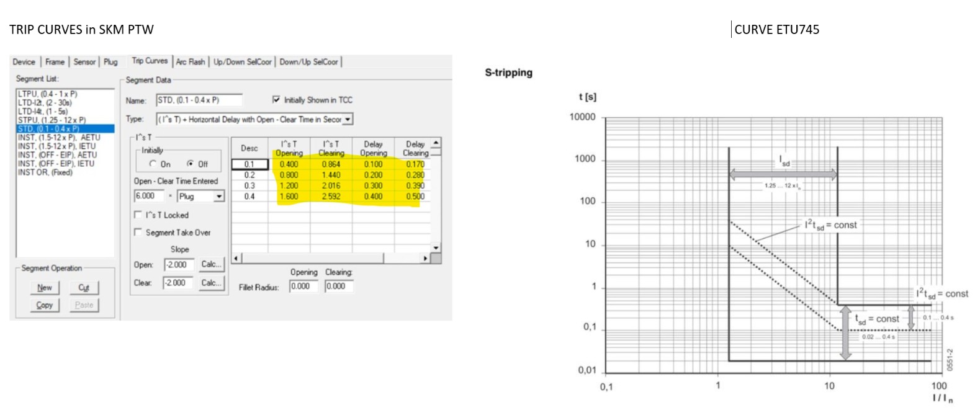Select I^s T Clearing cell 0.864

tap(331, 164)
